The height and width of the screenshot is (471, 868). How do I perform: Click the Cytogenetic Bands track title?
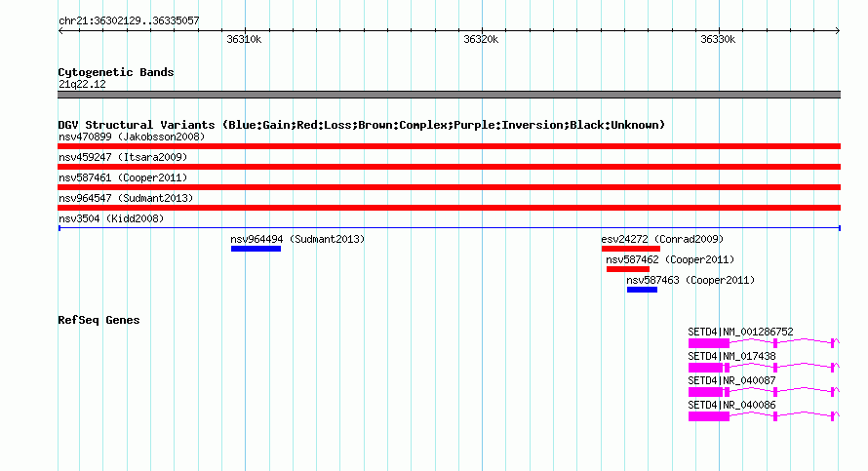point(116,72)
